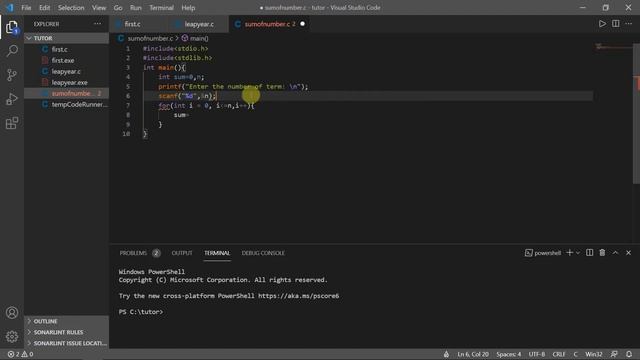Open the notifications bell in status bar

click(x=629, y=354)
